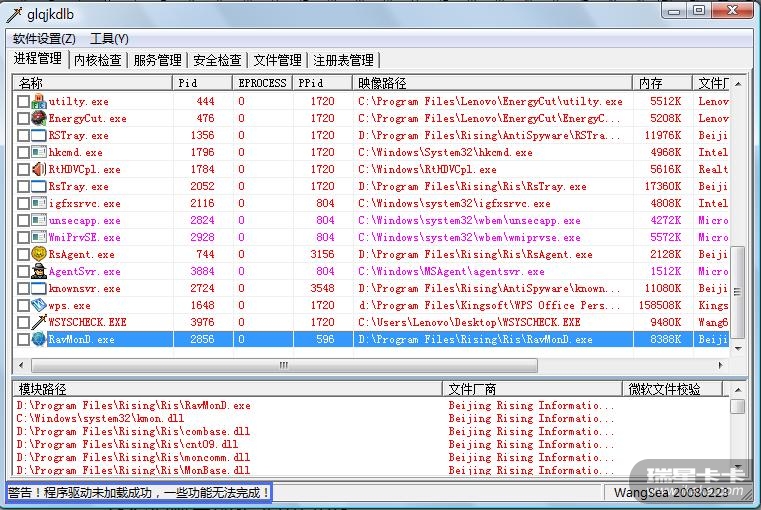Screen dimensions: 761x510
Task: Click the 158508K memory value
Action: point(660,305)
